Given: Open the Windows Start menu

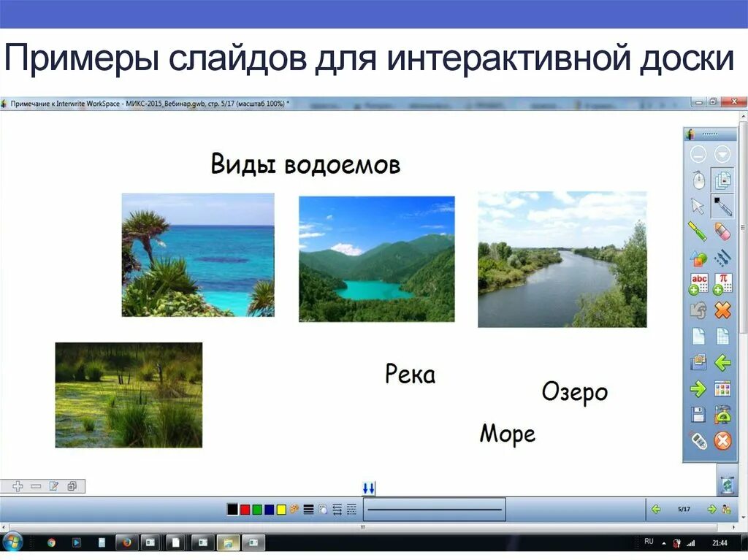Looking at the screenshot, I should (12, 542).
